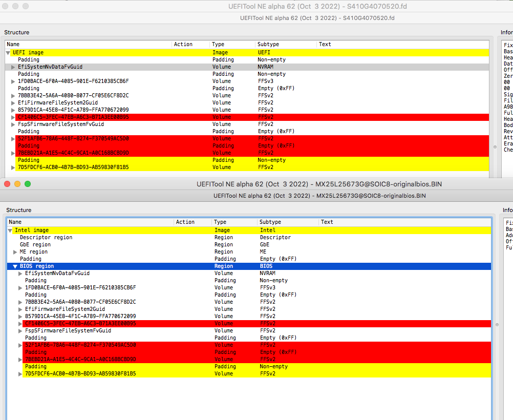This screenshot has width=513, height=420.
Task: Click Text column header in bottom window
Action: [404, 222]
